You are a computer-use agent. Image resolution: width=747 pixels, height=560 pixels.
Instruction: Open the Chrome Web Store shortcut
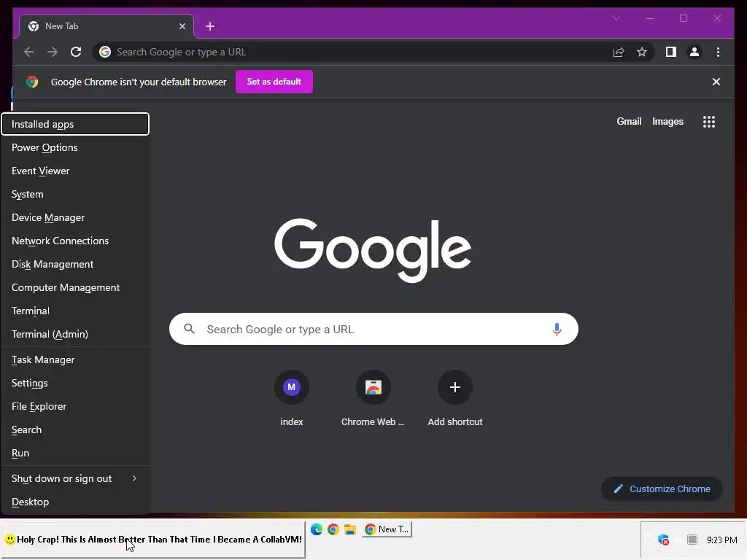click(373, 399)
